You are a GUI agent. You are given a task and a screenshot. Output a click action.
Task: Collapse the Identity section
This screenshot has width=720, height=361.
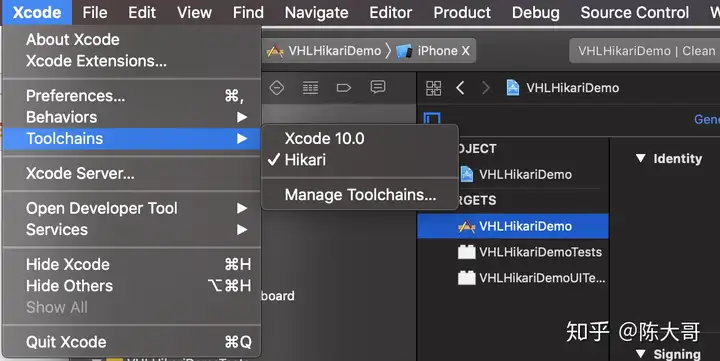pos(641,158)
